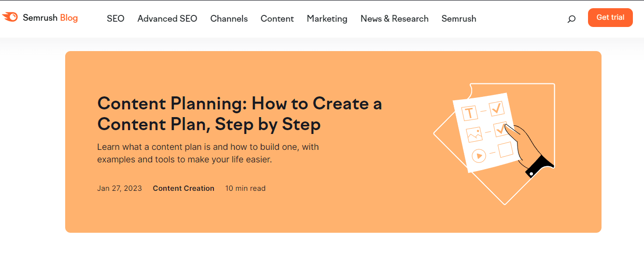Open the Content navigation item
Screen dimensions: 644x266
pos(277,19)
